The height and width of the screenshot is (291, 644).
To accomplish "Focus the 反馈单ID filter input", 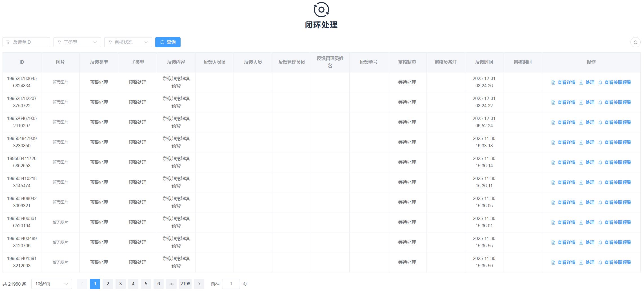I will [26, 42].
